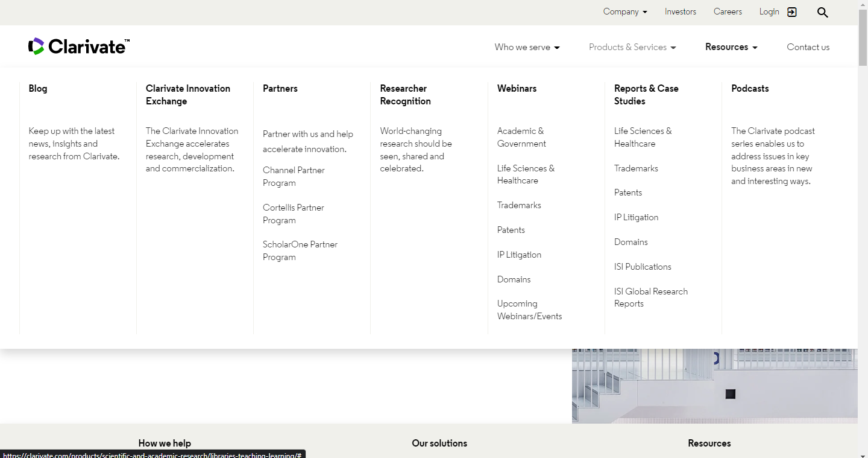Screen dimensions: 868x458
Task: Collapse the Resources dropdown menu
Action: (731, 47)
